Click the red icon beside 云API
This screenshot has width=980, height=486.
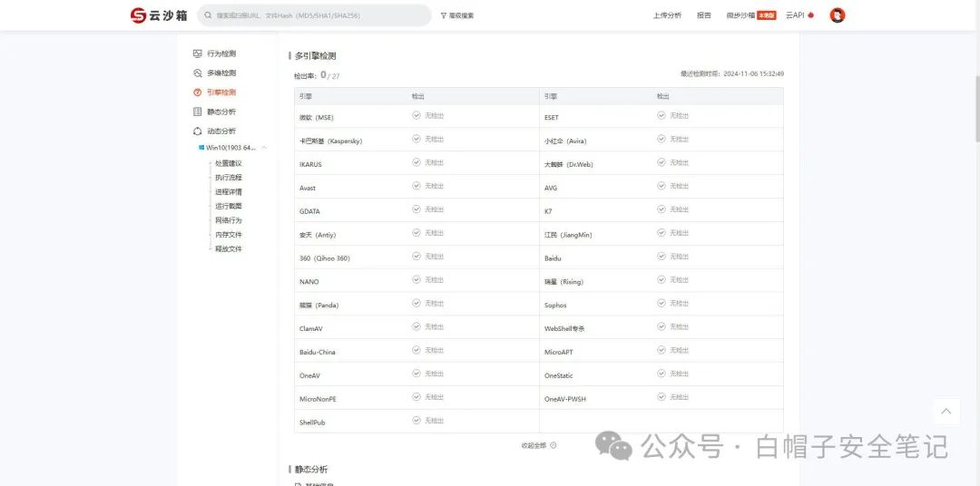click(810, 15)
